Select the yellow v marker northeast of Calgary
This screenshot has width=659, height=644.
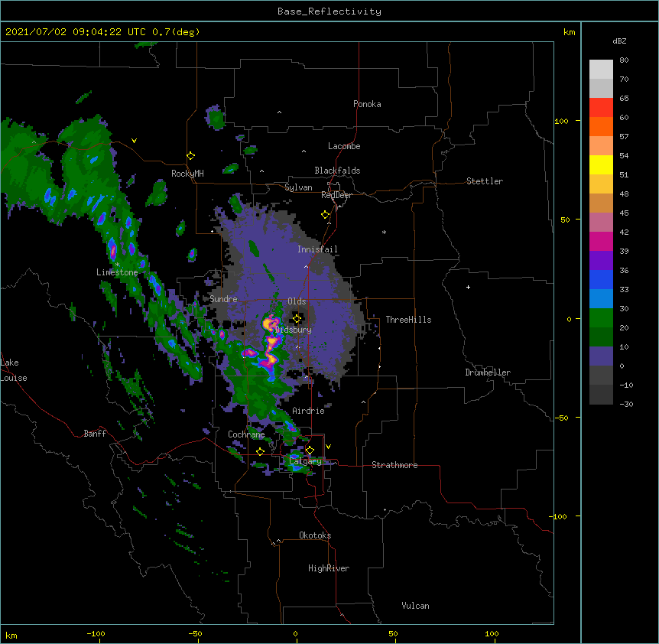(x=328, y=447)
